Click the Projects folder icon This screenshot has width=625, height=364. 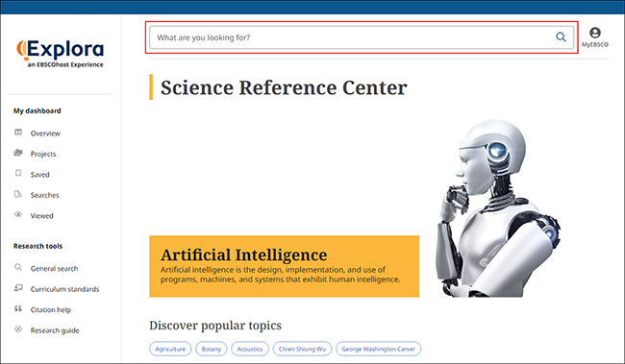click(x=18, y=153)
